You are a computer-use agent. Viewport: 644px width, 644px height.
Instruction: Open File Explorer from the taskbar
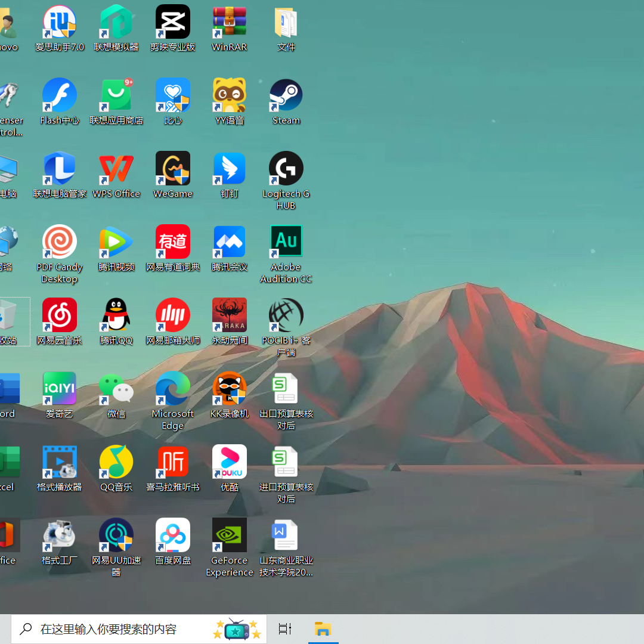click(x=323, y=629)
